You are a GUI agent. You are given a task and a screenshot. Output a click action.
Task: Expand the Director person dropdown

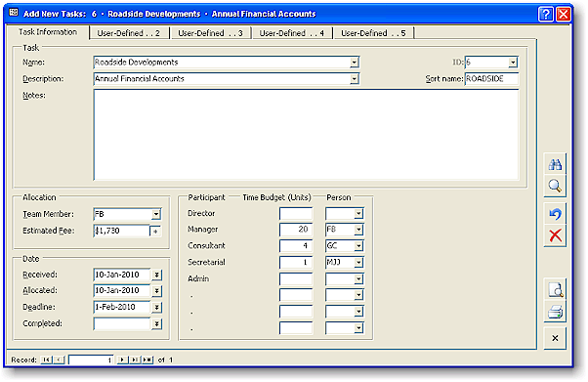(x=358, y=214)
